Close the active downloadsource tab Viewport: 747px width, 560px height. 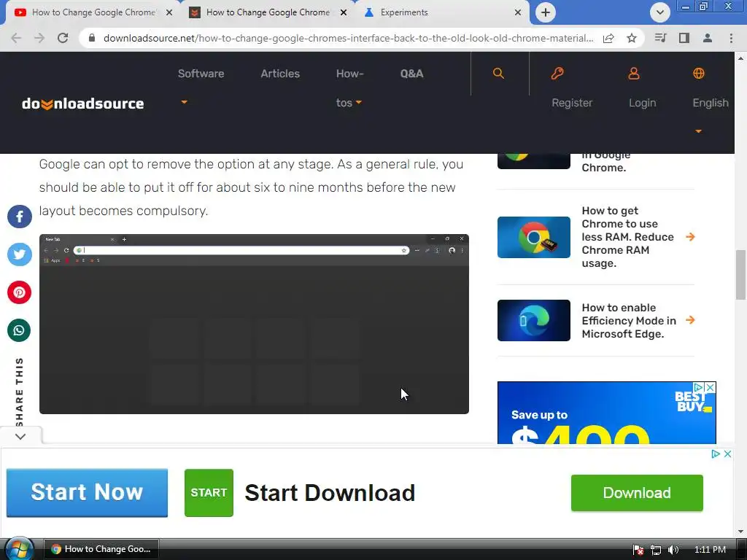click(x=344, y=13)
